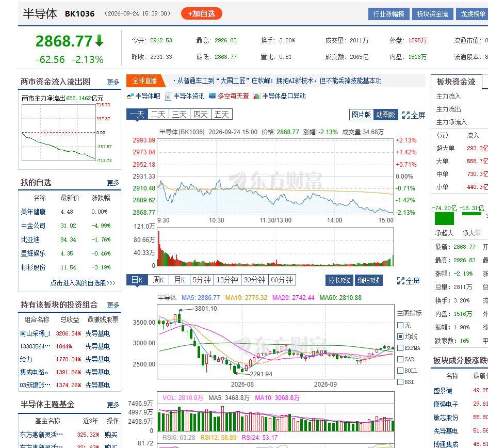This screenshot has height=448, width=488.
Task: Open 比亚迪 in watchlist
Action: click(x=30, y=239)
